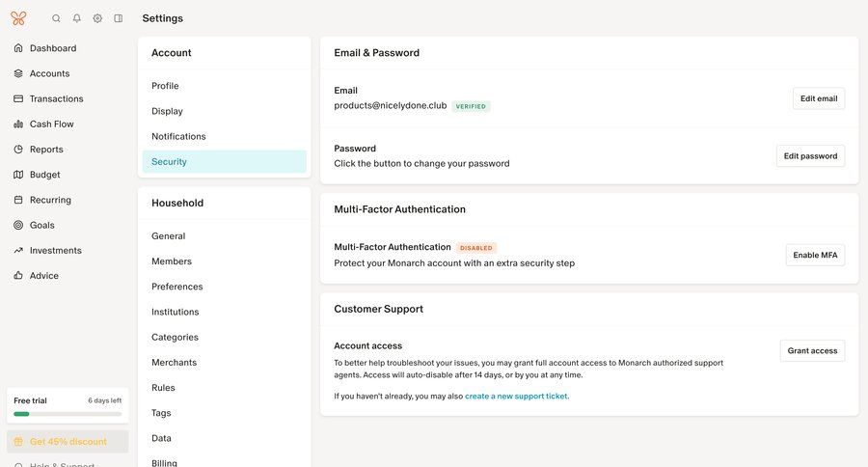
Task: Click the VERIFIED email badge
Action: coord(471,106)
